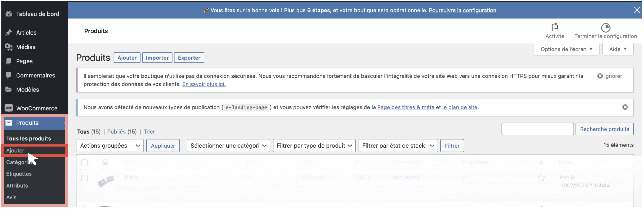
Task: Click the Importer button next to Produits
Action: [x=157, y=58]
